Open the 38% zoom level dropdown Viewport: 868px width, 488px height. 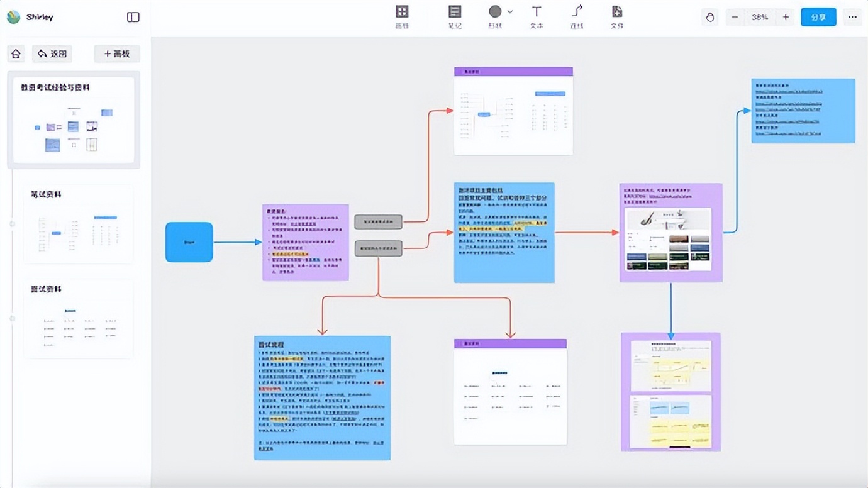pos(759,17)
